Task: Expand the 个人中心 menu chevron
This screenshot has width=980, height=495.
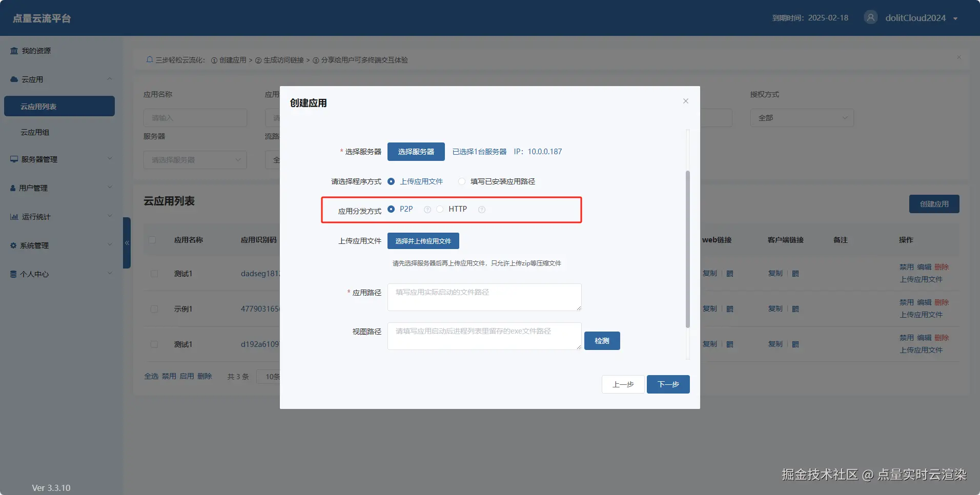Action: click(109, 274)
